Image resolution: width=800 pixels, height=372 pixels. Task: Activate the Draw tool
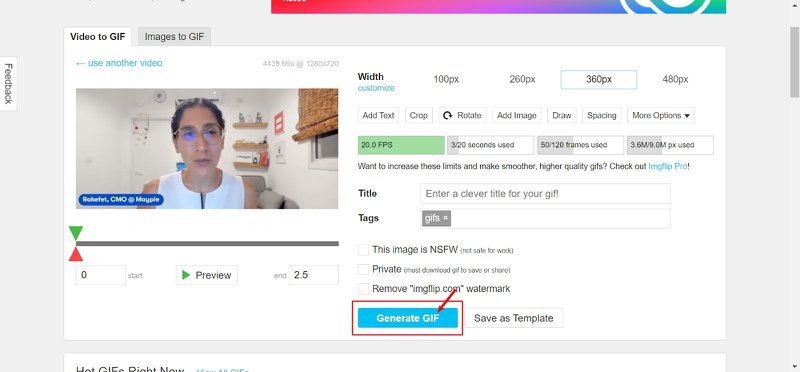(562, 115)
